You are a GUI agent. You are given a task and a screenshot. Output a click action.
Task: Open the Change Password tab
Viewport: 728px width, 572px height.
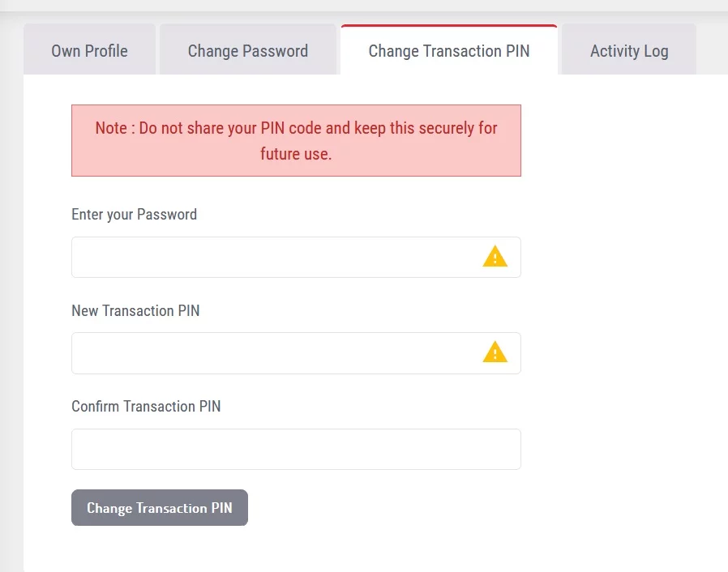[248, 50]
